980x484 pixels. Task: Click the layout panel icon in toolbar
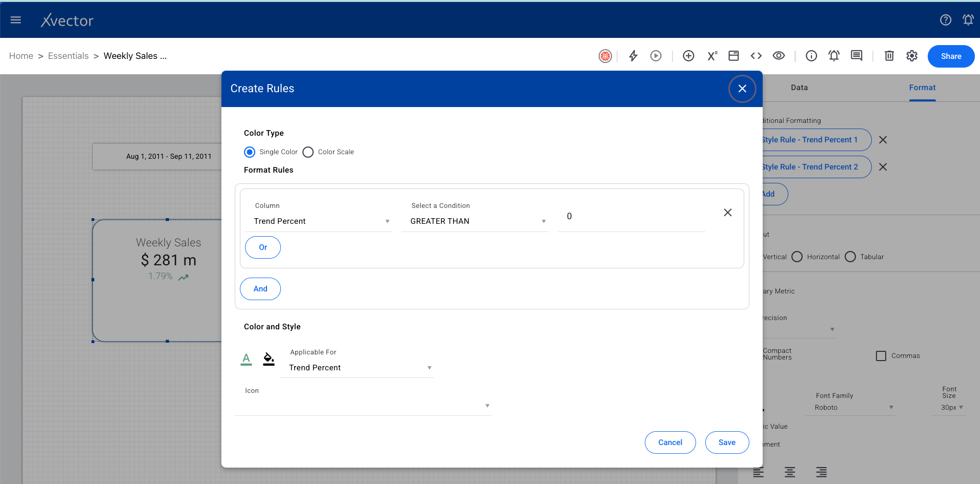point(734,56)
